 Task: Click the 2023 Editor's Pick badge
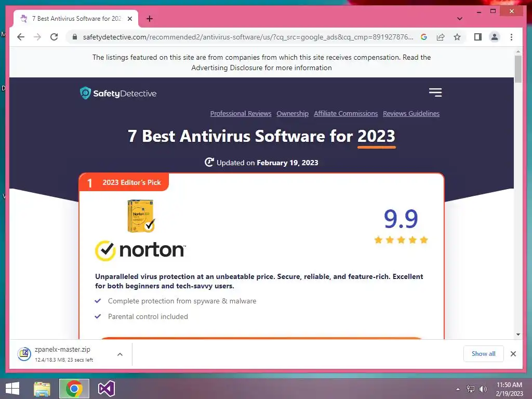pyautogui.click(x=124, y=182)
